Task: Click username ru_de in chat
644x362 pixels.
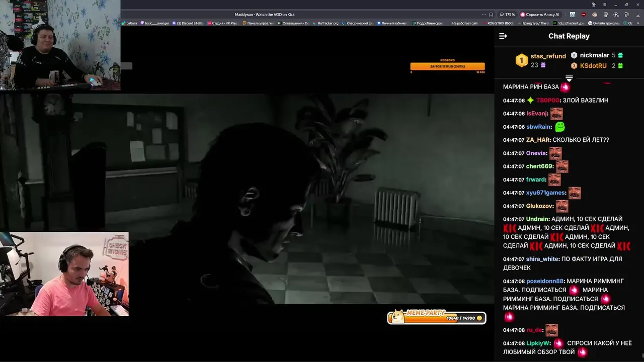Action: point(534,330)
